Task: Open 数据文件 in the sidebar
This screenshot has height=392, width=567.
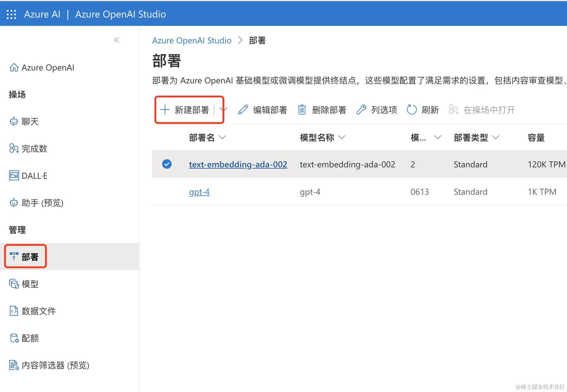Action: [39, 311]
